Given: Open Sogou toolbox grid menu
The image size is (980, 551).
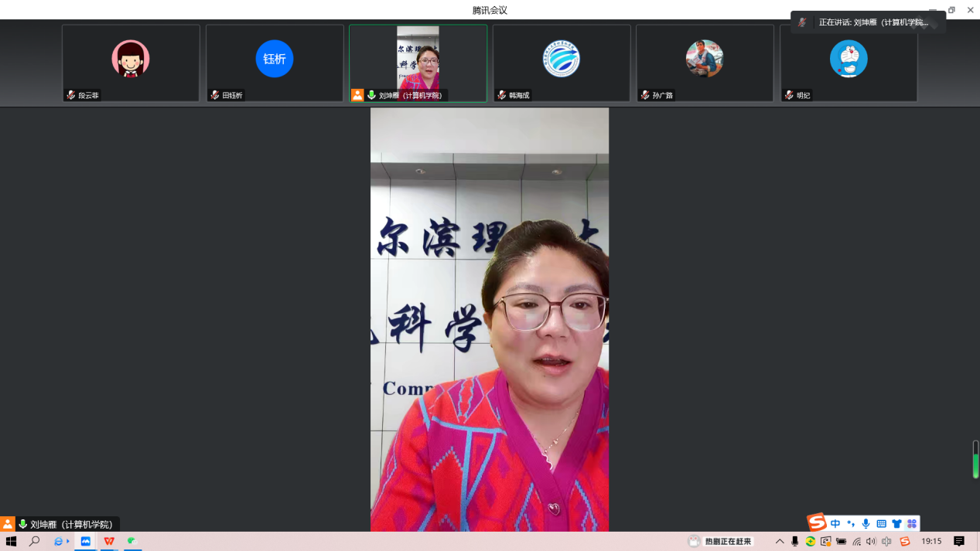Looking at the screenshot, I should pyautogui.click(x=912, y=524).
